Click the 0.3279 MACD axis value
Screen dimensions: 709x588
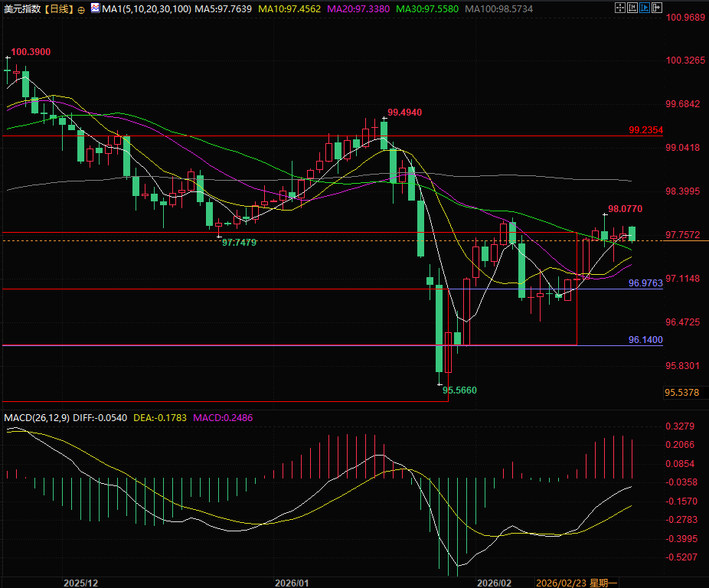[x=680, y=426]
